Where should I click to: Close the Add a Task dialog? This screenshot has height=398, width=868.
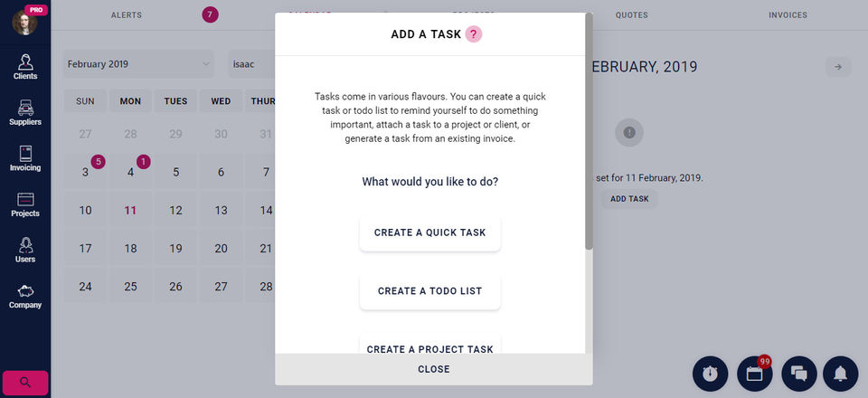[x=434, y=369]
